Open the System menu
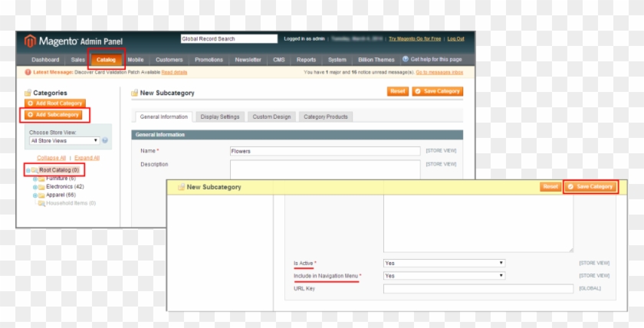Image resolution: width=644 pixels, height=328 pixels. point(337,60)
